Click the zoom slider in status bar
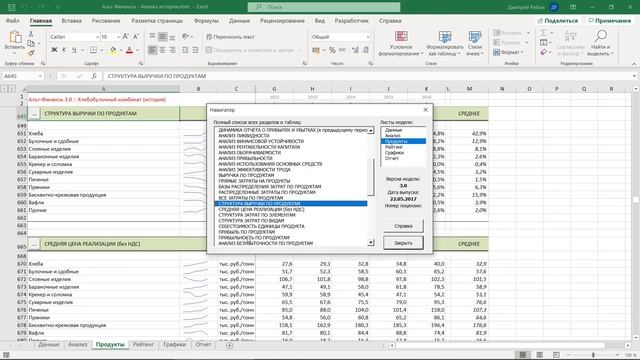 (x=593, y=355)
